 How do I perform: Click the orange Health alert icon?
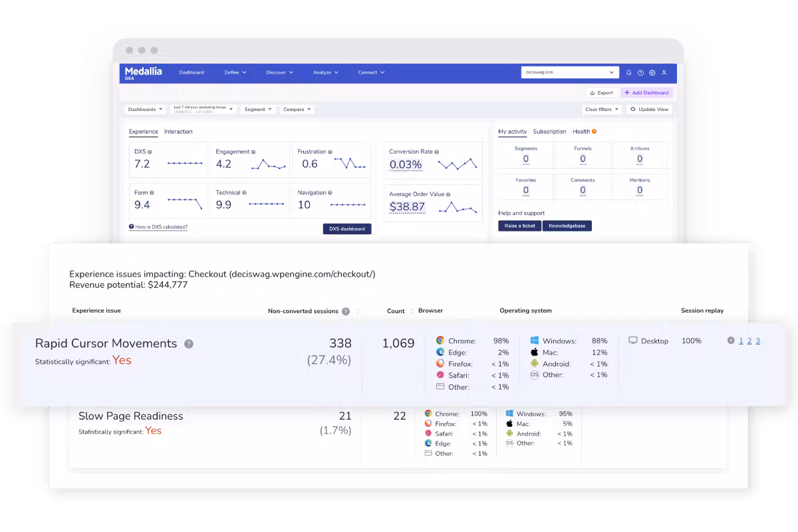click(x=594, y=132)
